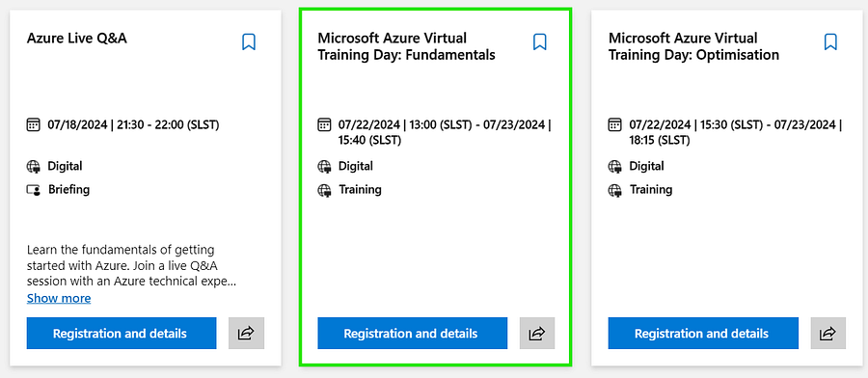The height and width of the screenshot is (378, 868).
Task: Select Microsoft Azure Virtual Training Day: Optimisation title
Action: (x=693, y=46)
